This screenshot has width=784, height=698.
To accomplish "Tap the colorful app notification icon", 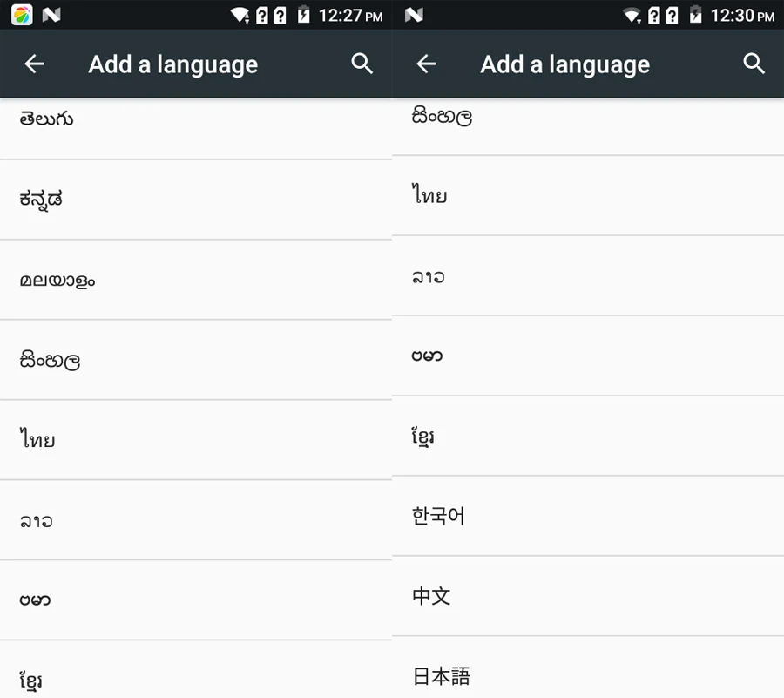I will point(22,15).
